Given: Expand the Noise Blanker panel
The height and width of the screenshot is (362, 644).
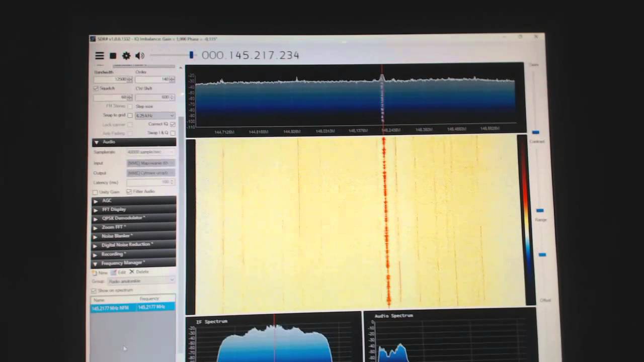Looking at the screenshot, I should pyautogui.click(x=134, y=236).
